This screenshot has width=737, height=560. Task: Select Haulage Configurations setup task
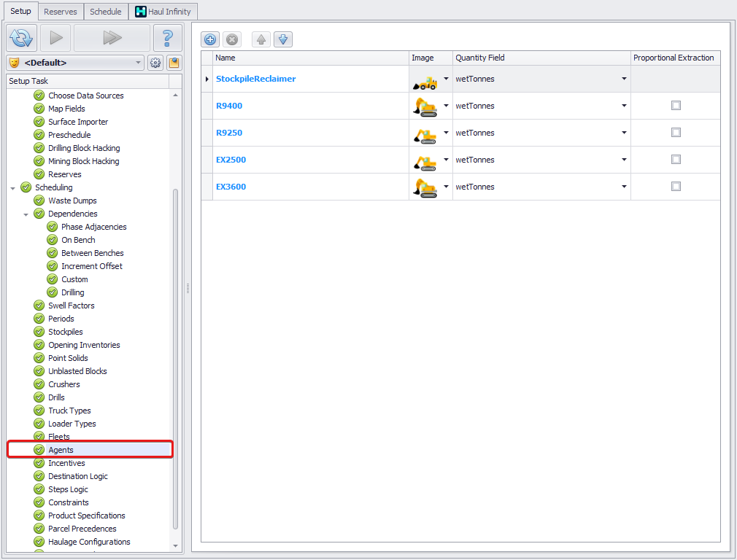coord(89,542)
